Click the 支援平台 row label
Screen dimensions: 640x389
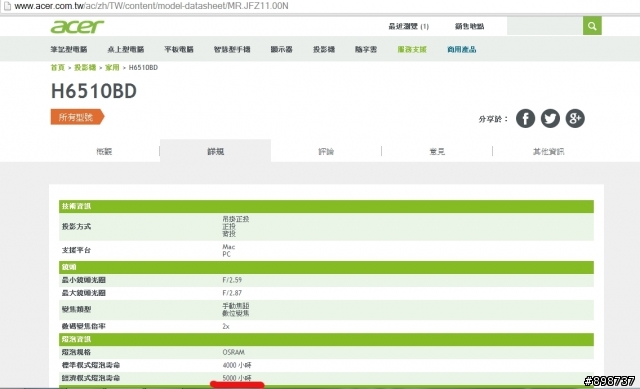tap(76, 250)
